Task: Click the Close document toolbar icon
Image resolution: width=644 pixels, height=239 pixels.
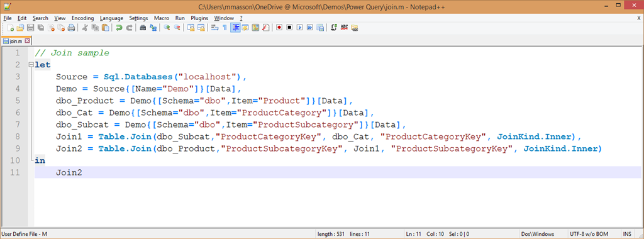Action: click(51, 28)
